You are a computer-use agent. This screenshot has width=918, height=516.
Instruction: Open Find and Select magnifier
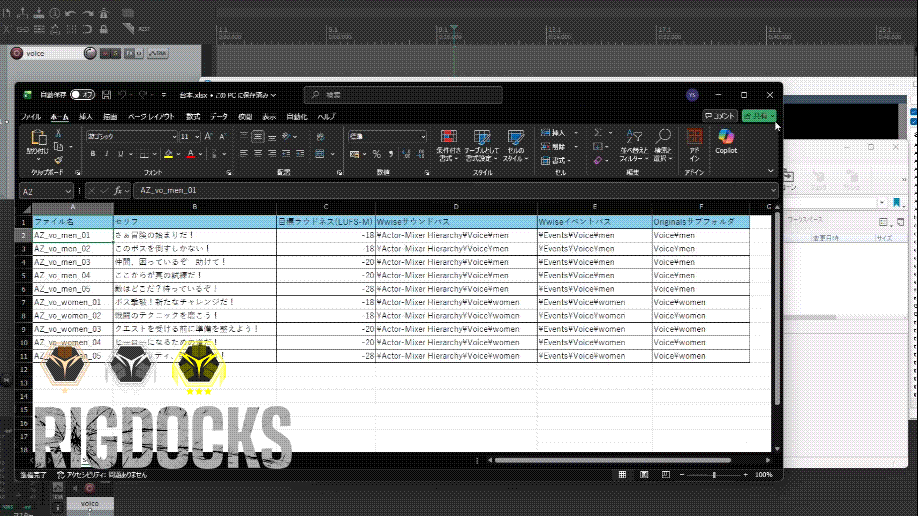point(663,146)
